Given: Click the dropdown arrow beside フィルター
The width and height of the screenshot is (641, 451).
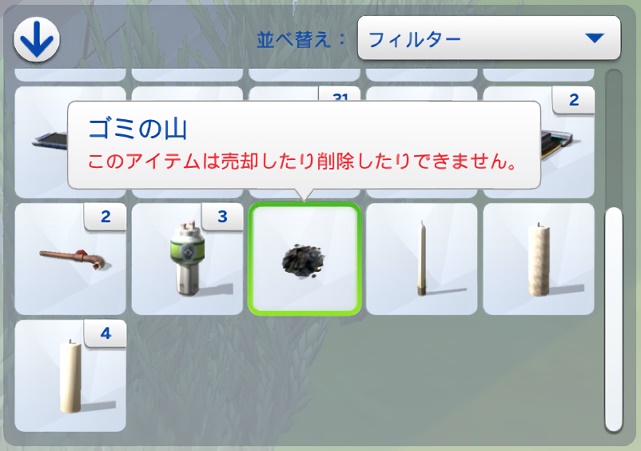Looking at the screenshot, I should [594, 38].
